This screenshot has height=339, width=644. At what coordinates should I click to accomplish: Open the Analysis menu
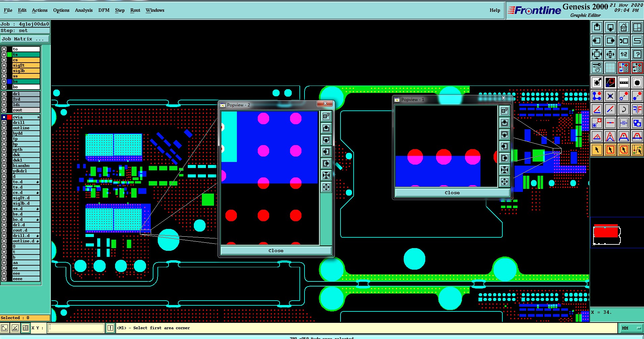pyautogui.click(x=84, y=10)
